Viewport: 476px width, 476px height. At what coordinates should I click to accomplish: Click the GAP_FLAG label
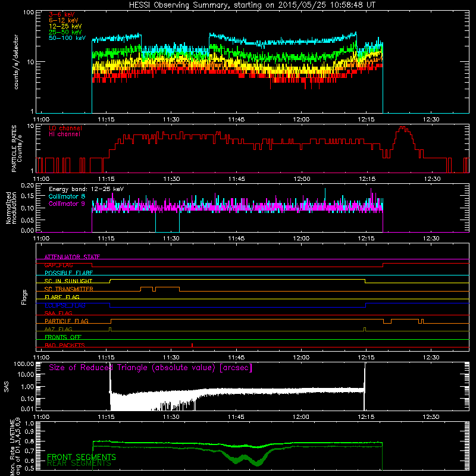pos(58,265)
